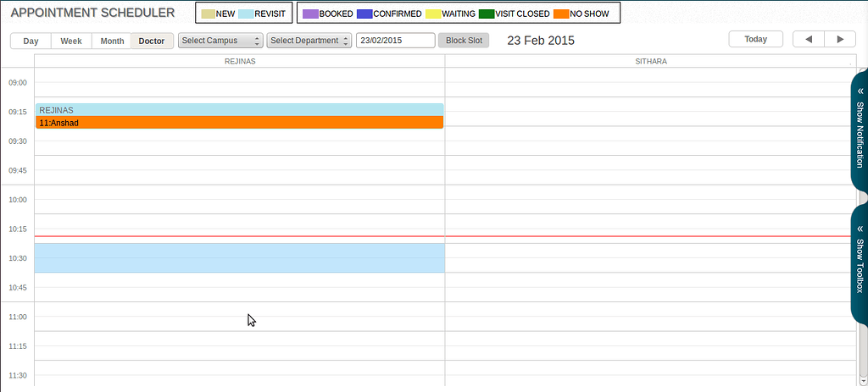This screenshot has height=392, width=868.
Task: Click the CONFIRMED blue legend swatch
Action: click(364, 14)
